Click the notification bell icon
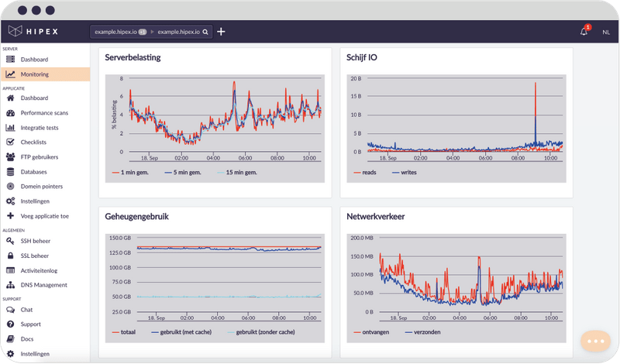Viewport: 620px width, 364px height. point(584,32)
